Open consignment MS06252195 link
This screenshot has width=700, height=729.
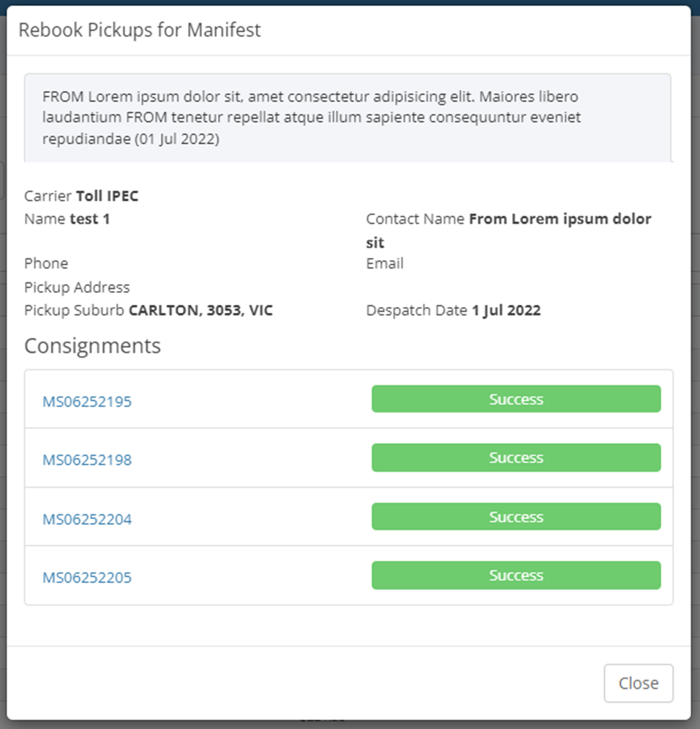point(87,401)
